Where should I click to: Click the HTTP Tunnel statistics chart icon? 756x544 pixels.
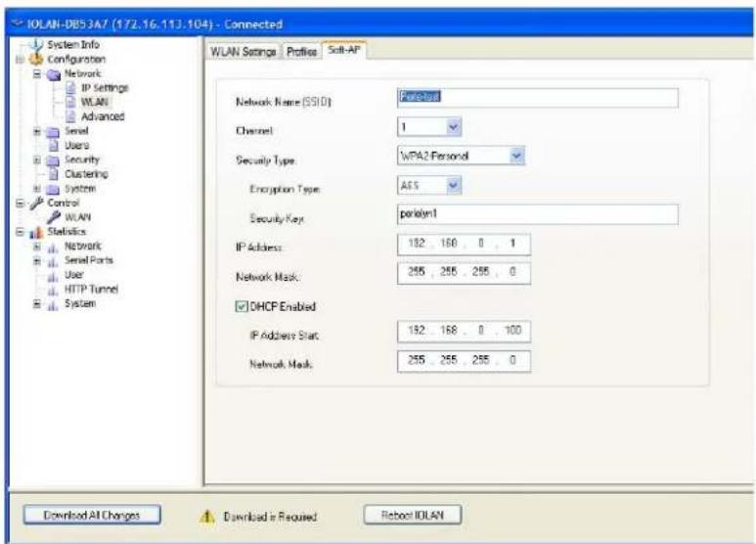click(x=53, y=291)
